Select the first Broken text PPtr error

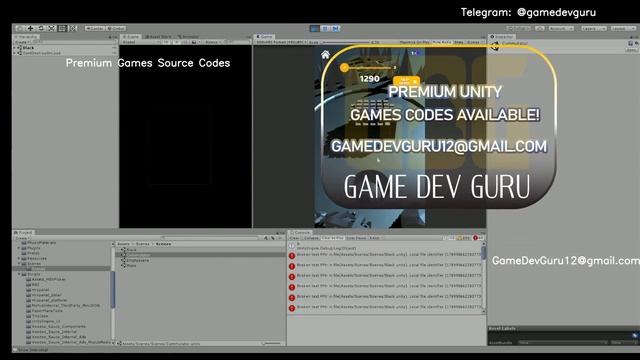click(x=385, y=255)
